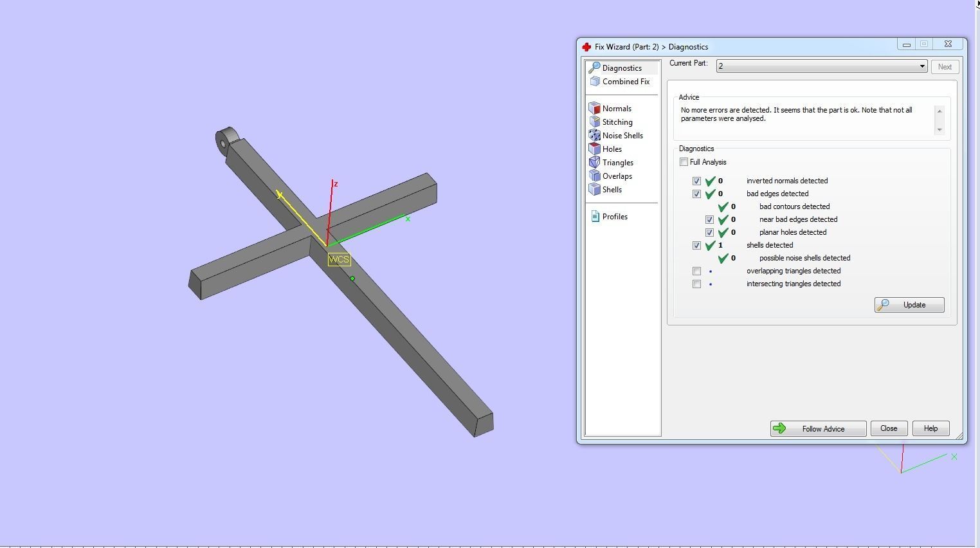Click the WCS label in the viewport
Viewport: 980px width, 548px height.
point(339,260)
